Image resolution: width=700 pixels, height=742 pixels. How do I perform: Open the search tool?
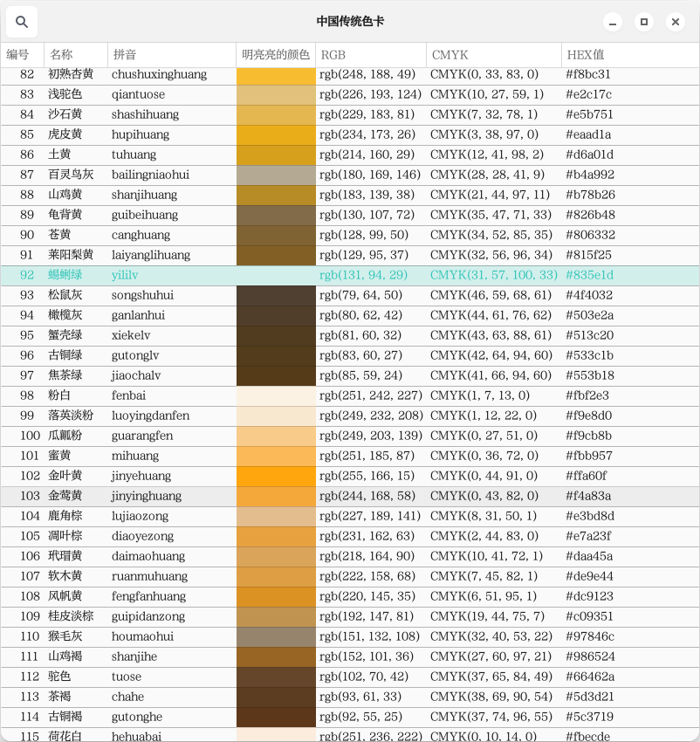(x=22, y=22)
